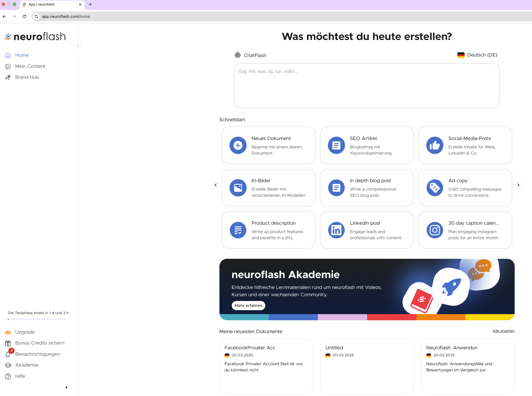The width and height of the screenshot is (532, 396).
Task: Open the FacebookPrivater Acc document card
Action: 266,366
